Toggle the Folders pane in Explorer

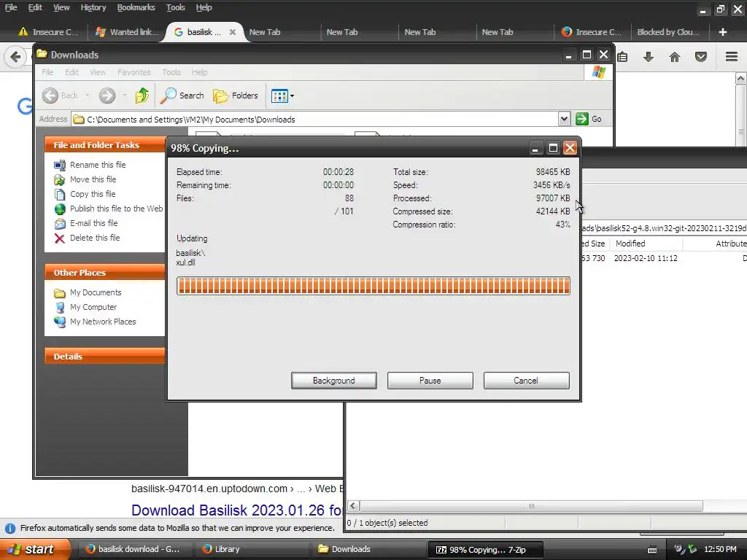(x=236, y=96)
